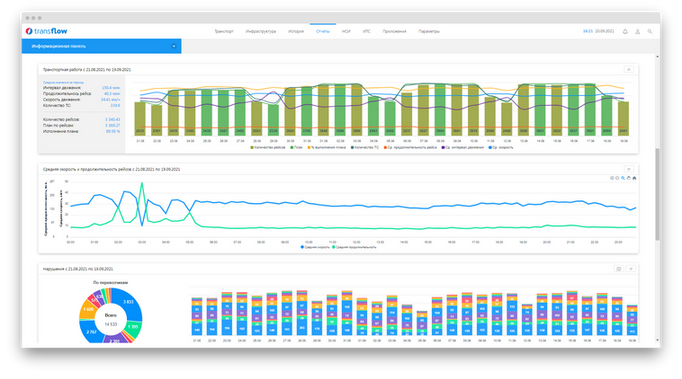Screen dimensions: 682x379
Task: Click zoom-out icon on speed chart toolbar
Action: [x=617, y=178]
